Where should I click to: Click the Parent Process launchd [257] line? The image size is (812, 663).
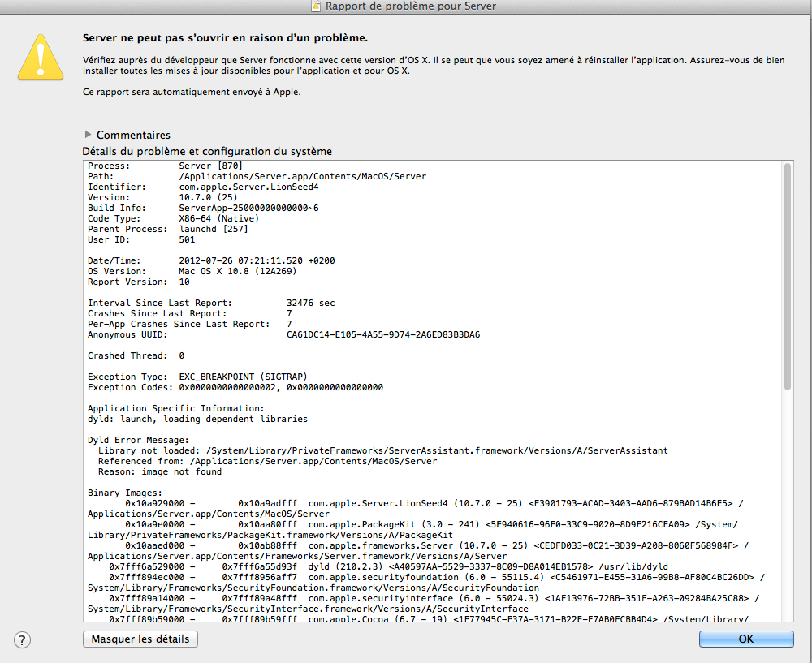point(168,230)
